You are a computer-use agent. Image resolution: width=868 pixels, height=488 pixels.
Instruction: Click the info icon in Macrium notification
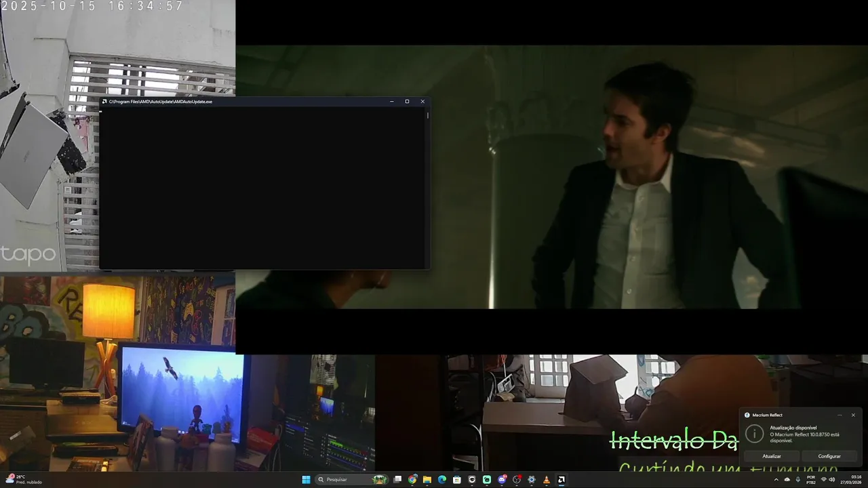click(754, 434)
